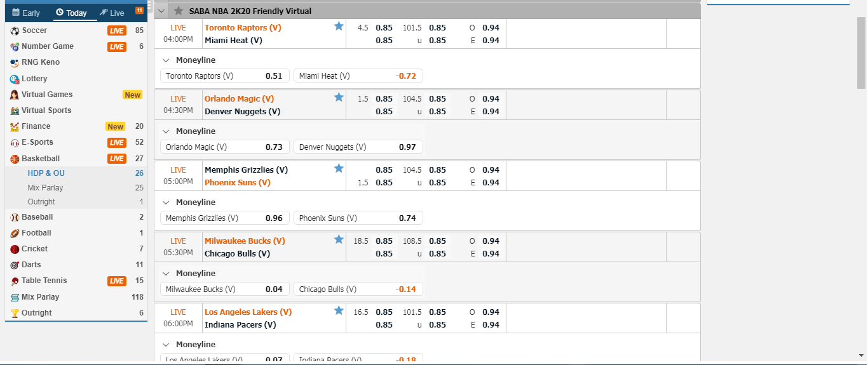The width and height of the screenshot is (868, 365).
Task: Favorite the Memphis Grizzlies vs Phoenix Suns match
Action: tap(339, 168)
